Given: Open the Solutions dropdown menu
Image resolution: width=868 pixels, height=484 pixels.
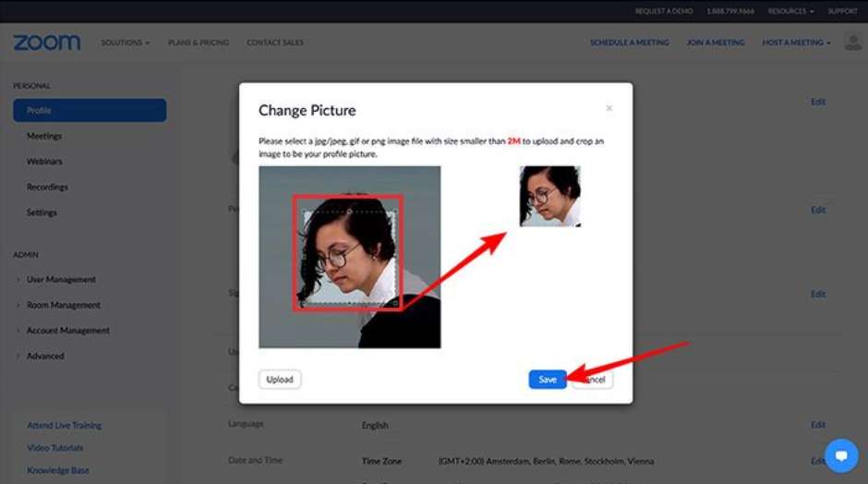Looking at the screenshot, I should point(125,42).
